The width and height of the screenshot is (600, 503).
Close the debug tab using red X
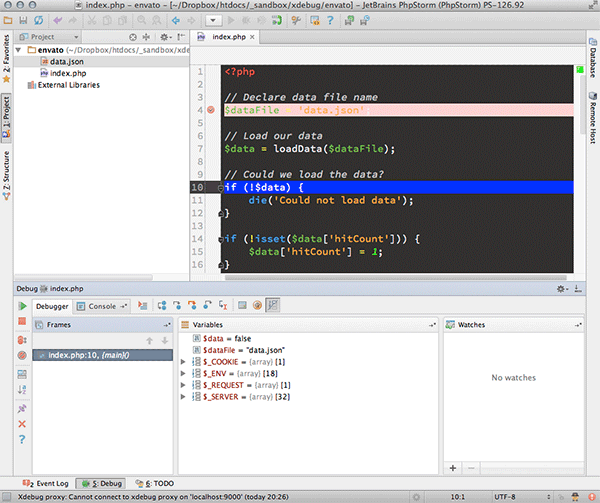tap(21, 424)
